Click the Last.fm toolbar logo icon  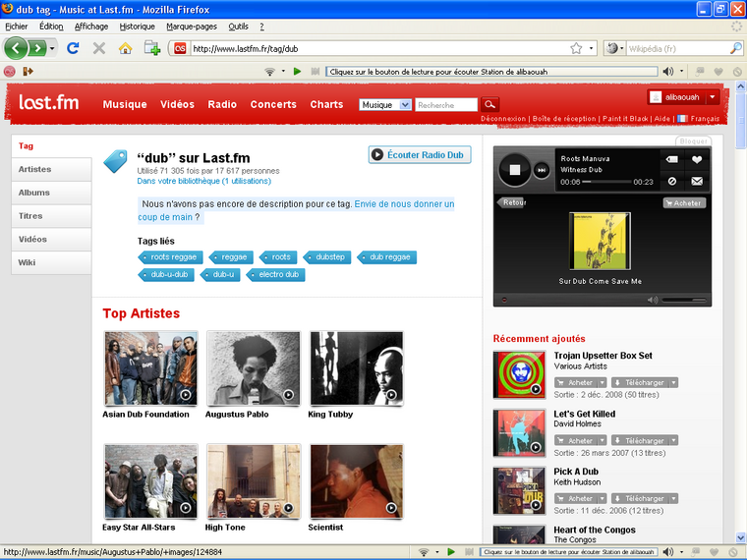(x=9, y=72)
